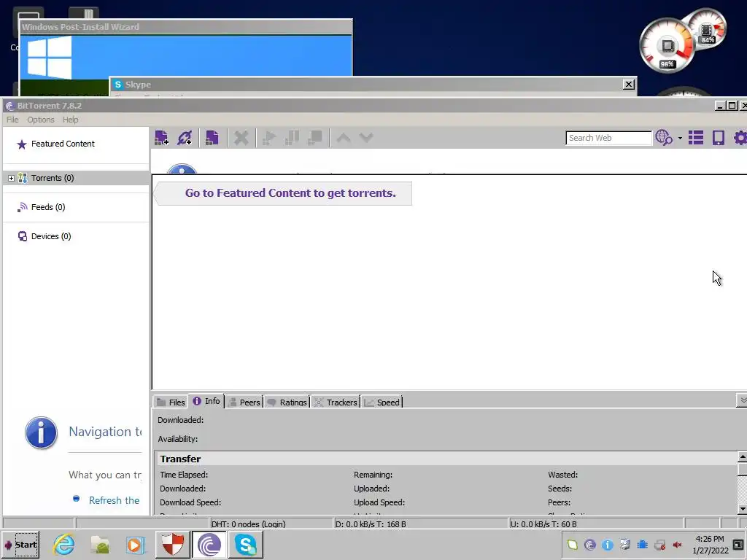Click the Windows Post-Install Wizard title bar
The image size is (747, 560).
coord(186,27)
